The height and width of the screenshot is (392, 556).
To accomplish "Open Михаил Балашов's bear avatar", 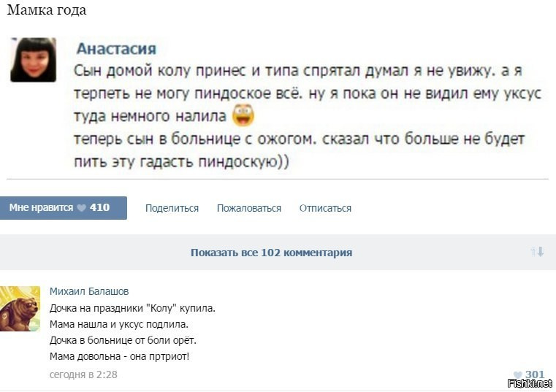I will pos(20,309).
